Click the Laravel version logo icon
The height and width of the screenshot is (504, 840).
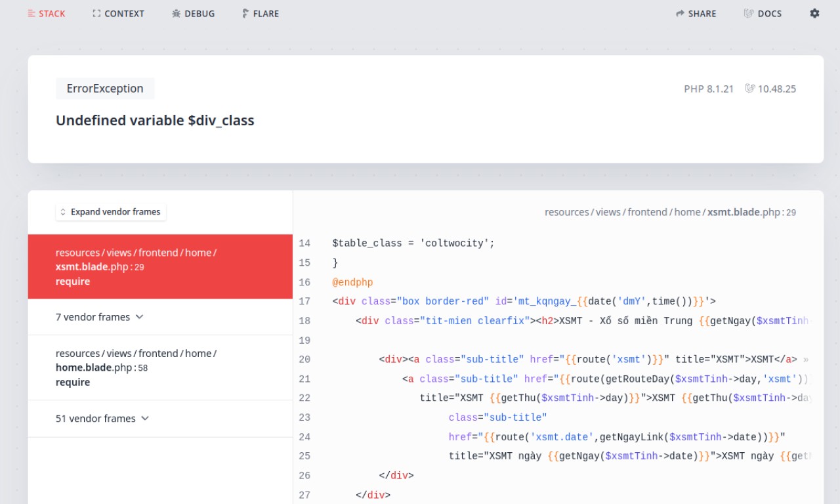pos(750,89)
